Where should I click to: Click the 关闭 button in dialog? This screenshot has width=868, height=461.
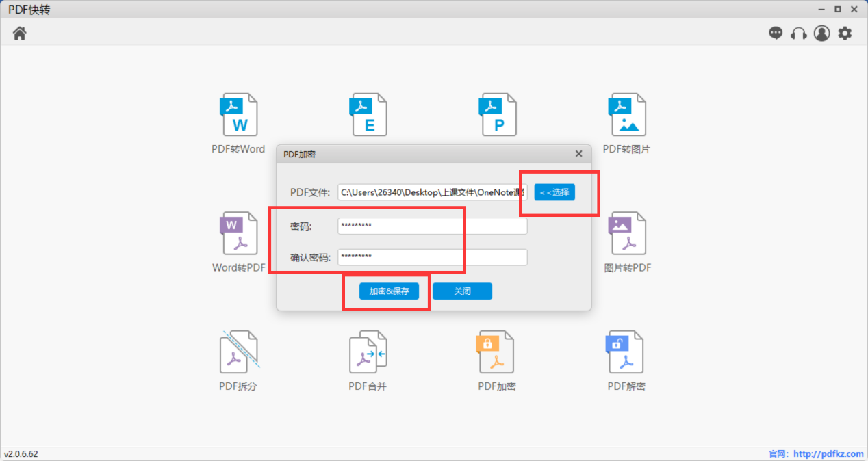(462, 291)
